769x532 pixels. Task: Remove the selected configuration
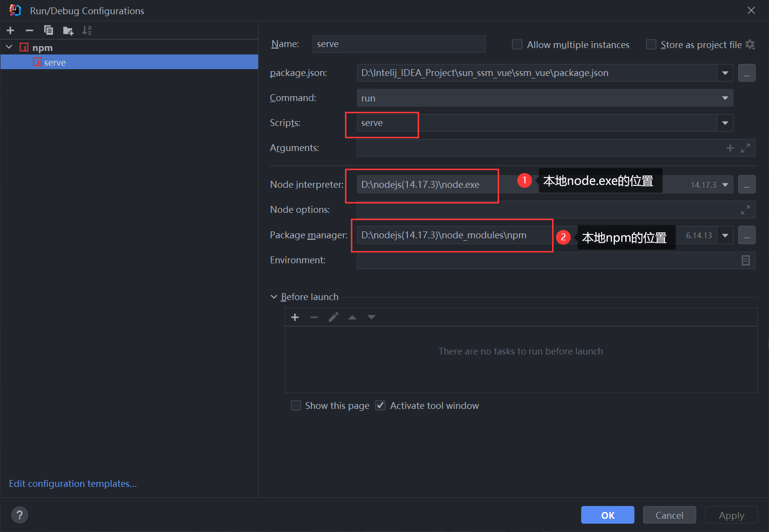coord(29,30)
